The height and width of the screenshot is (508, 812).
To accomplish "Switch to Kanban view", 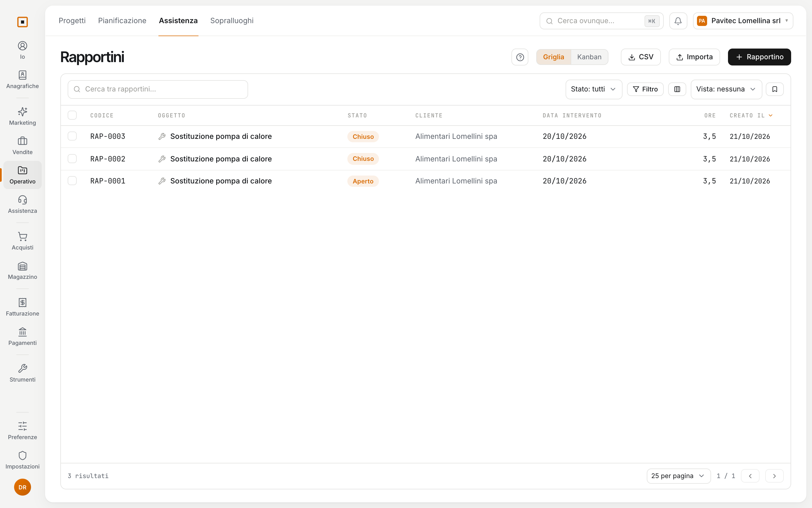I will pyautogui.click(x=589, y=57).
